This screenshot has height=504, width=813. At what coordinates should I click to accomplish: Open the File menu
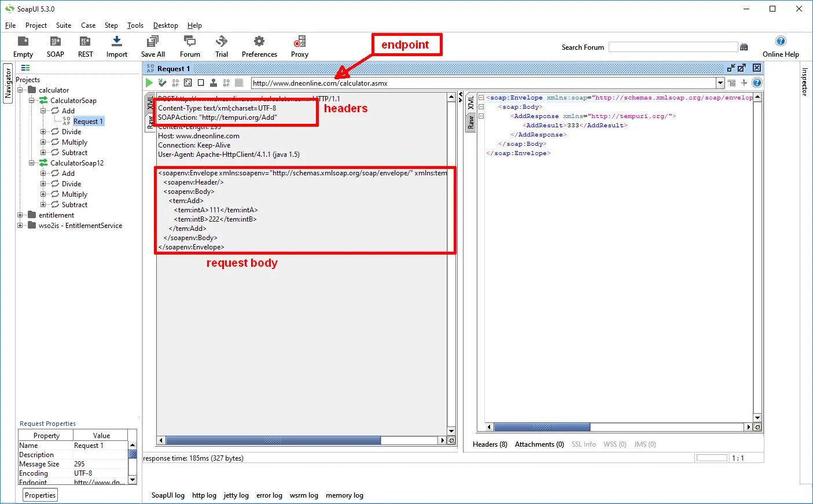(x=10, y=25)
